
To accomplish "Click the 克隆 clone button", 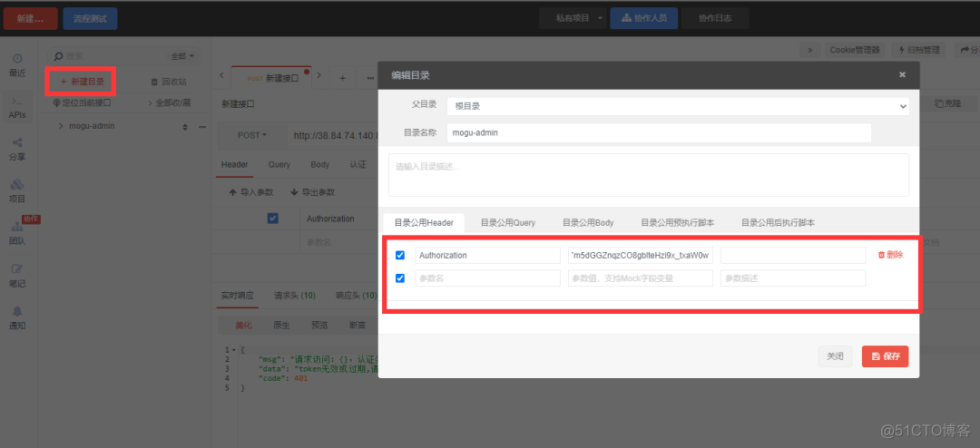I will (x=947, y=103).
